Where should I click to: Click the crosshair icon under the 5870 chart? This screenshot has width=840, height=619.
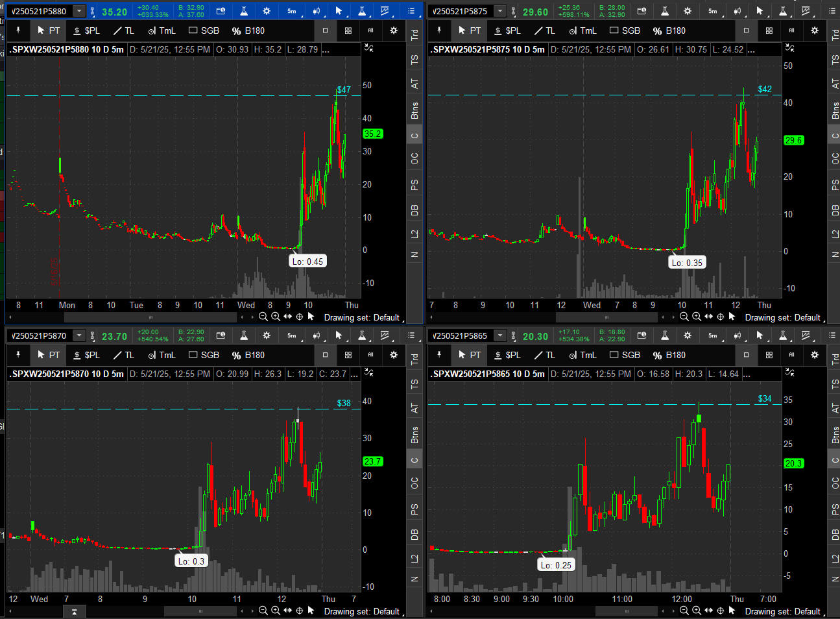point(299,611)
